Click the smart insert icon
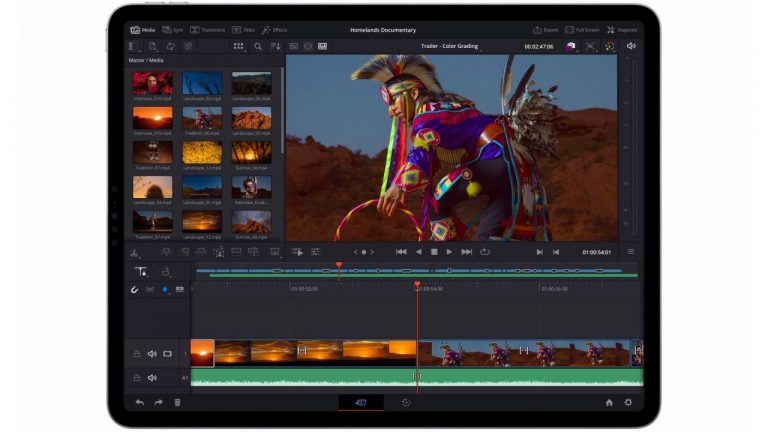The image size is (768, 432). click(x=167, y=252)
